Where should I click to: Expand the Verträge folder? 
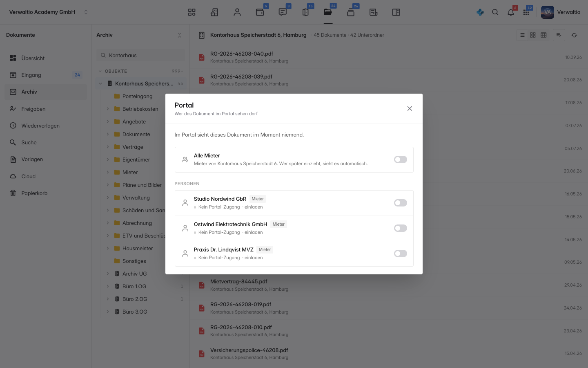coord(108,147)
